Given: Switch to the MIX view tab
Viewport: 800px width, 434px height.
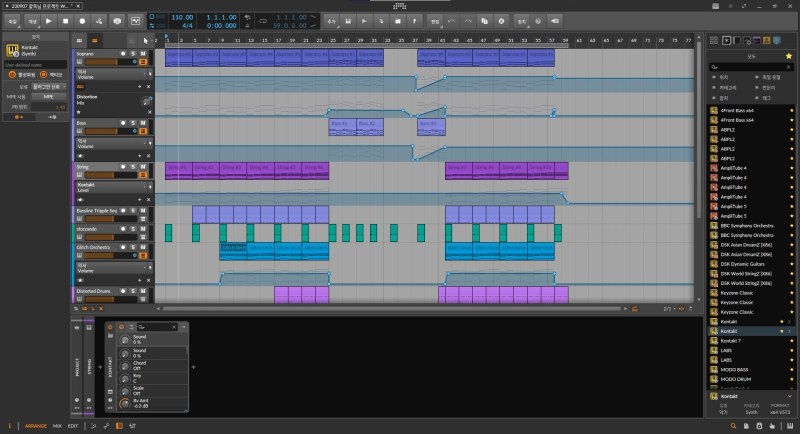Looking at the screenshot, I should [57, 425].
